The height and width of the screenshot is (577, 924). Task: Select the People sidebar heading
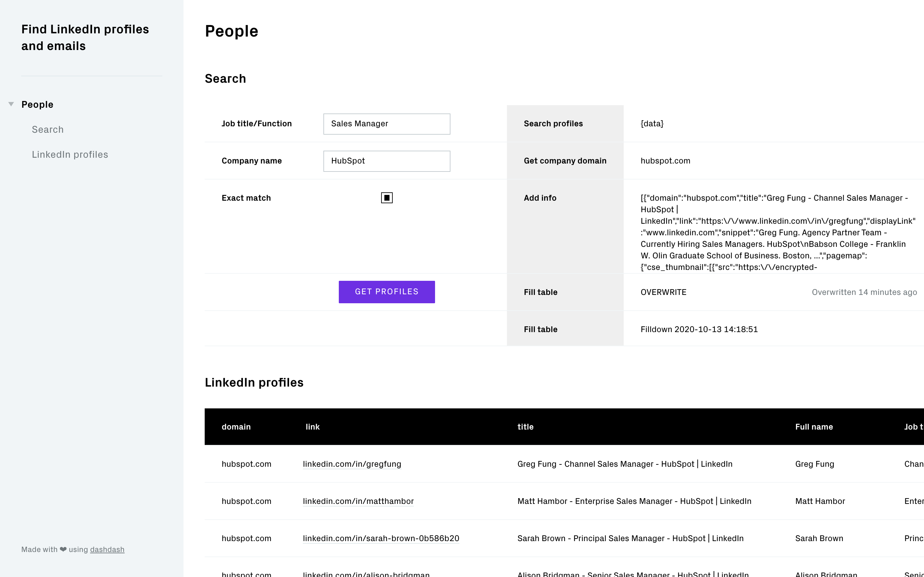[38, 105]
